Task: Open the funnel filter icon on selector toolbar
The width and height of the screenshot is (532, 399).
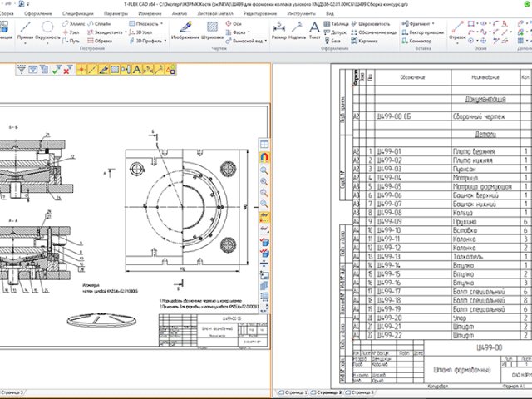Action: pos(22,70)
